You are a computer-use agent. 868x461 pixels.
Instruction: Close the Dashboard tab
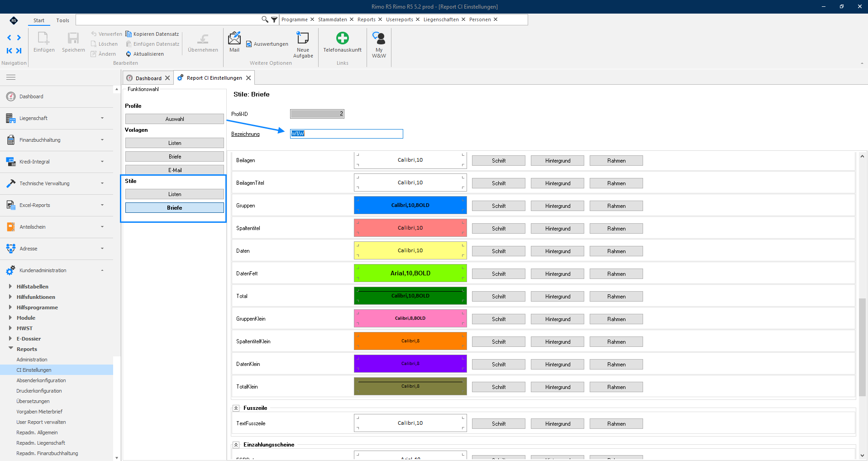(167, 78)
